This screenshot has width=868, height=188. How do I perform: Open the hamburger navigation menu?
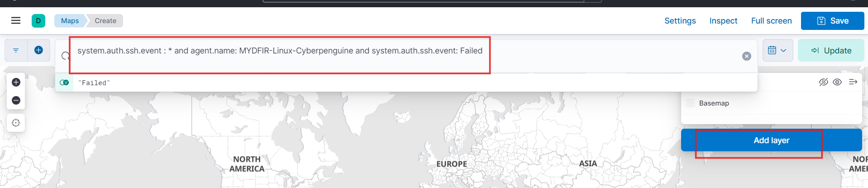(16, 20)
